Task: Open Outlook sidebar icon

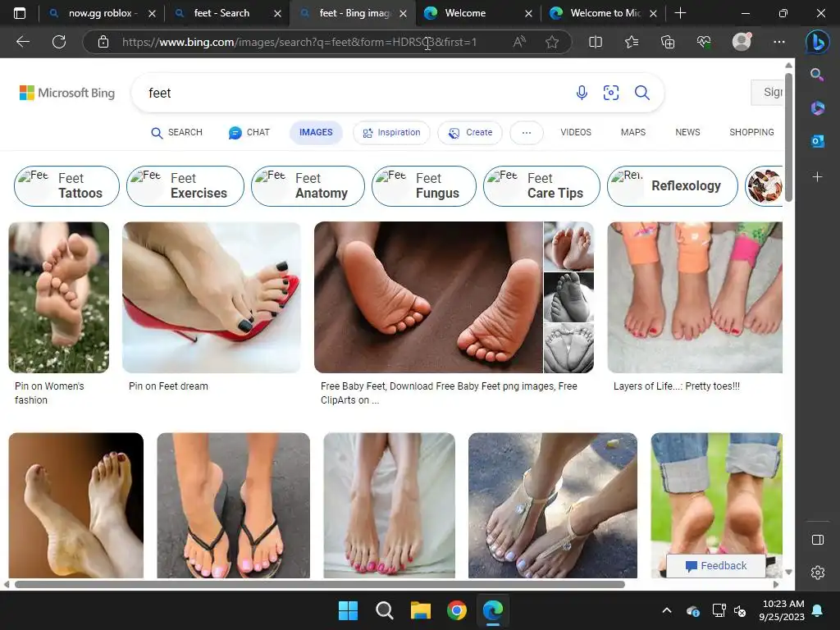Action: click(817, 141)
